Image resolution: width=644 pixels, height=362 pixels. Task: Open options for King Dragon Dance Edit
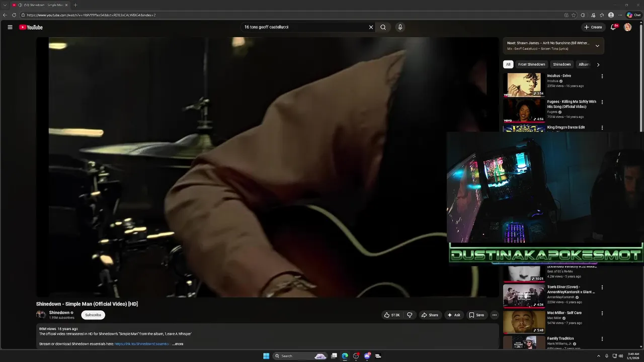coord(602,128)
